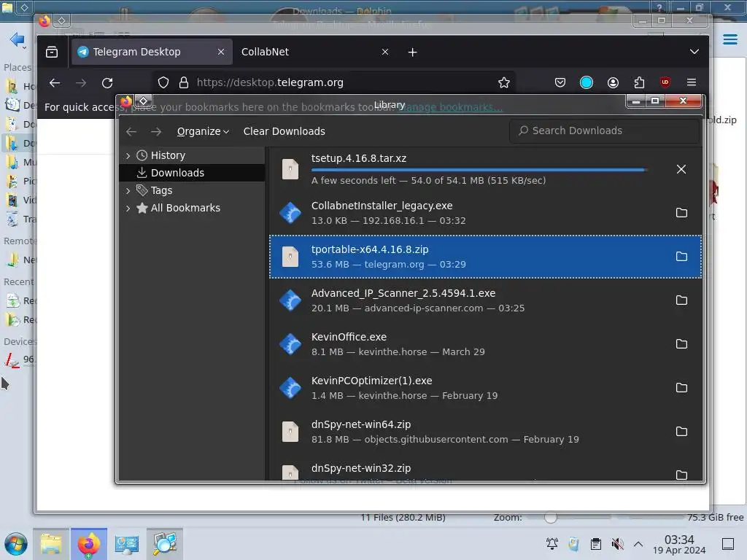The image size is (747, 560).
Task: Click the Manage bookmarks link
Action: (x=450, y=108)
